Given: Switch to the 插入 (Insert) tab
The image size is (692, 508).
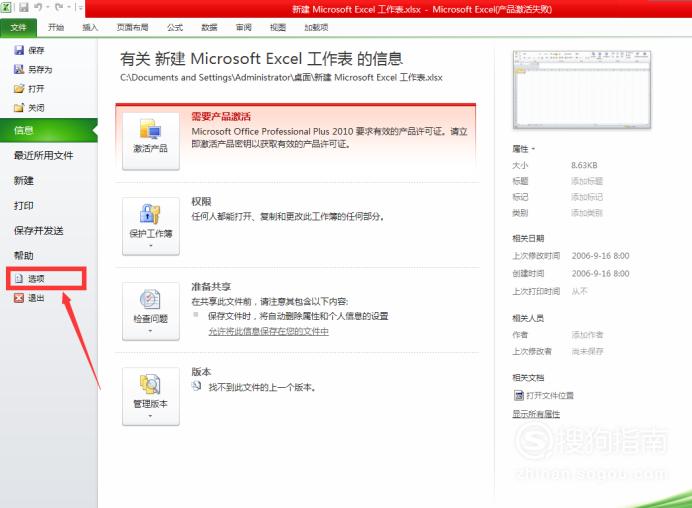Looking at the screenshot, I should click(x=90, y=27).
